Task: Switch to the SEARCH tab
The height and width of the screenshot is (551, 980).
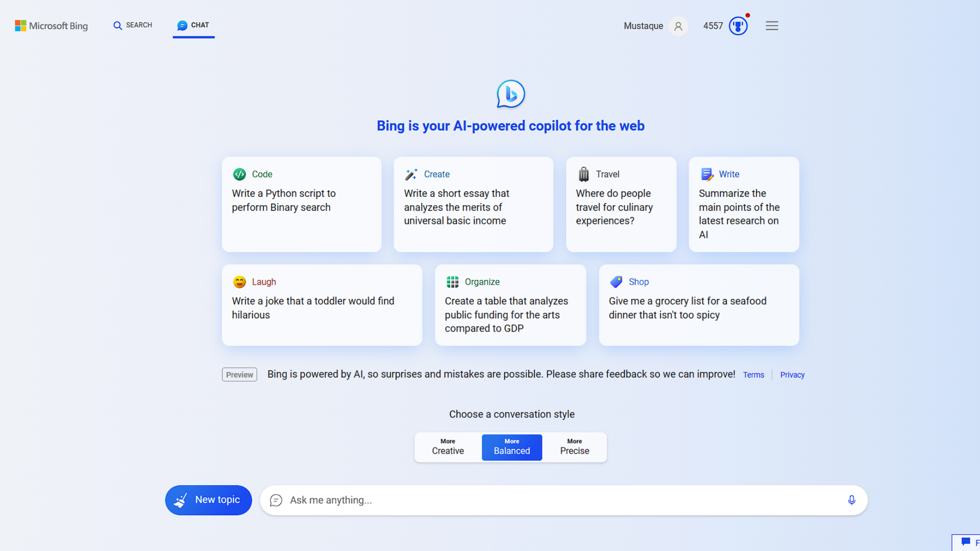Action: click(x=133, y=25)
